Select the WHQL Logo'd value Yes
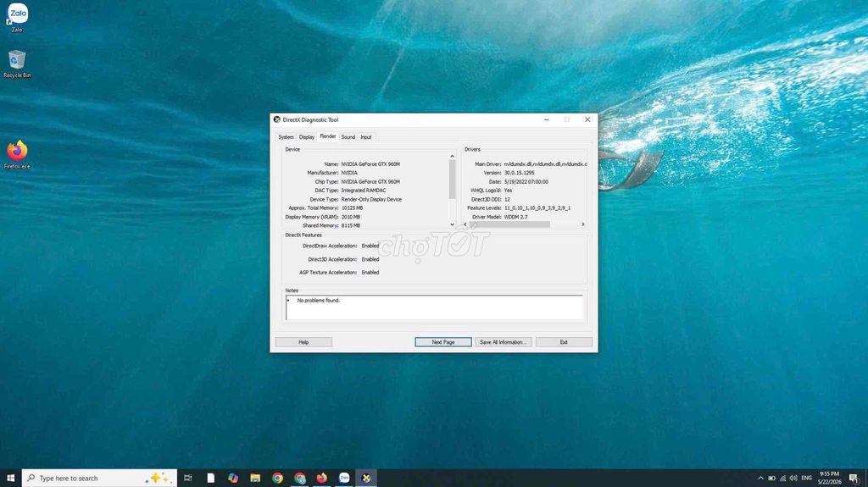 (508, 191)
